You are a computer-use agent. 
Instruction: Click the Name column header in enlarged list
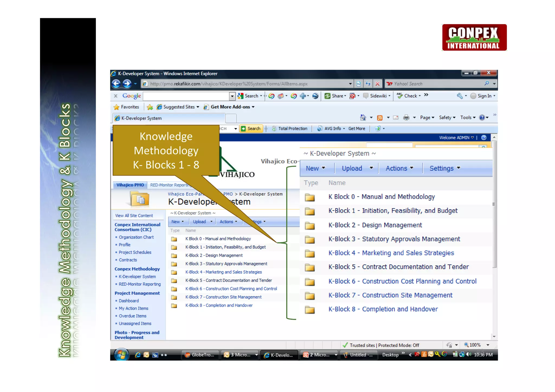click(337, 183)
